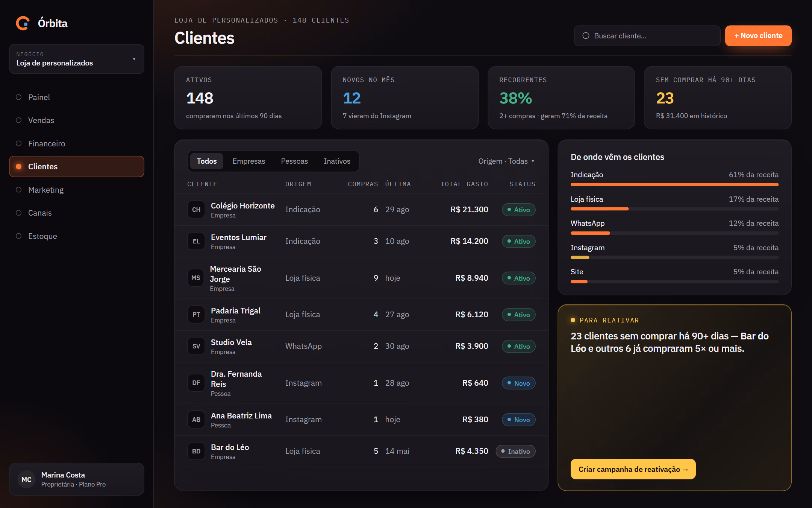Open Financeiro in the sidebar

[77, 143]
